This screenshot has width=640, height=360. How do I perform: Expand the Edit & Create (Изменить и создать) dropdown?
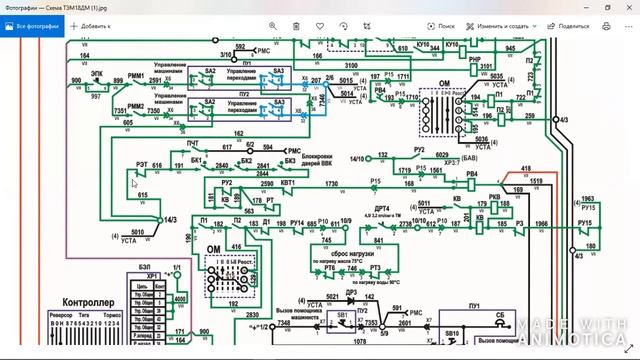[x=501, y=26]
